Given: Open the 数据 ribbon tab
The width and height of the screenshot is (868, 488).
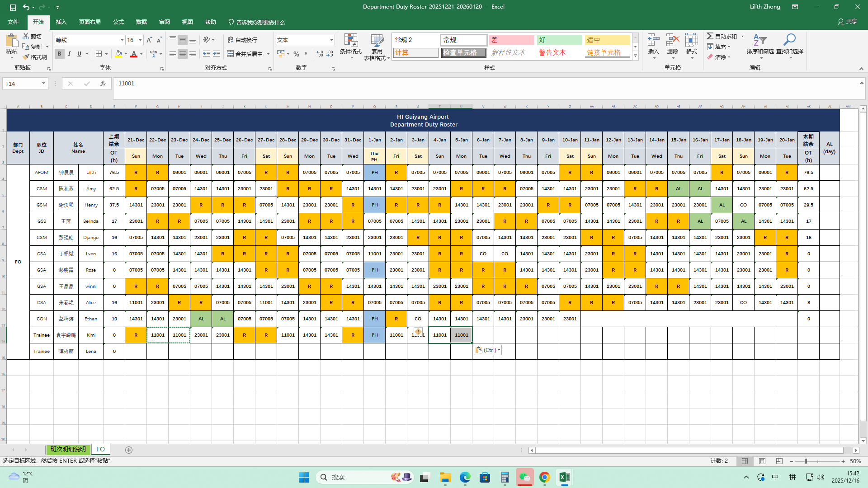Looking at the screenshot, I should click(x=142, y=22).
